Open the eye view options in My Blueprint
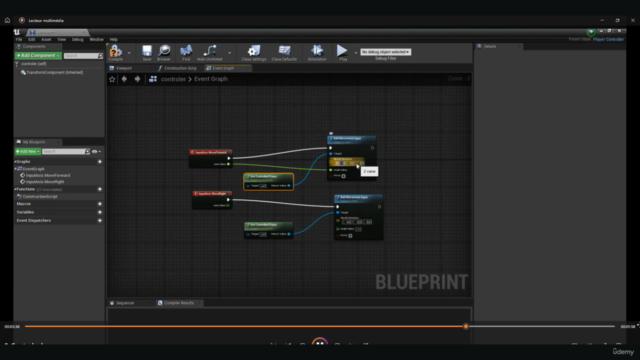640x360 pixels. [x=96, y=151]
